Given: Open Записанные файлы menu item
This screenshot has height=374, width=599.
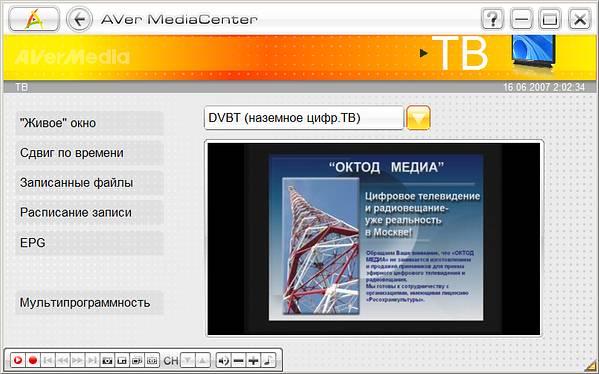Looking at the screenshot, I should pos(89,183).
